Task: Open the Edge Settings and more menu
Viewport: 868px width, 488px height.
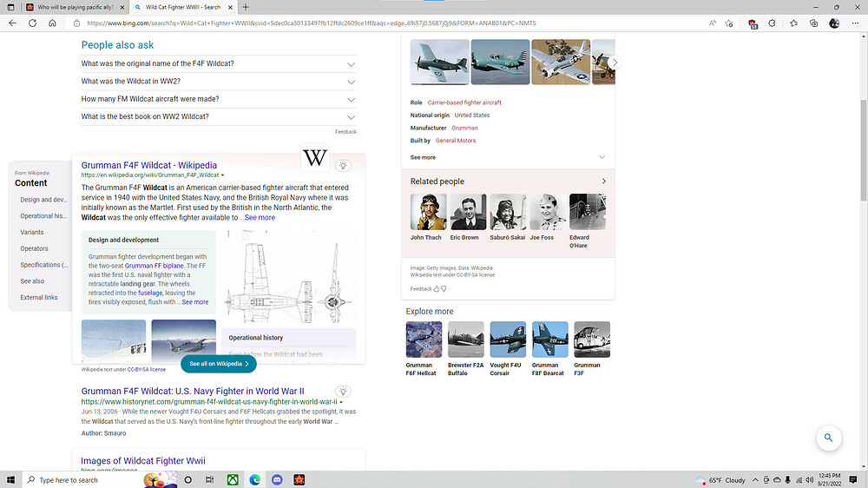Action: click(855, 23)
